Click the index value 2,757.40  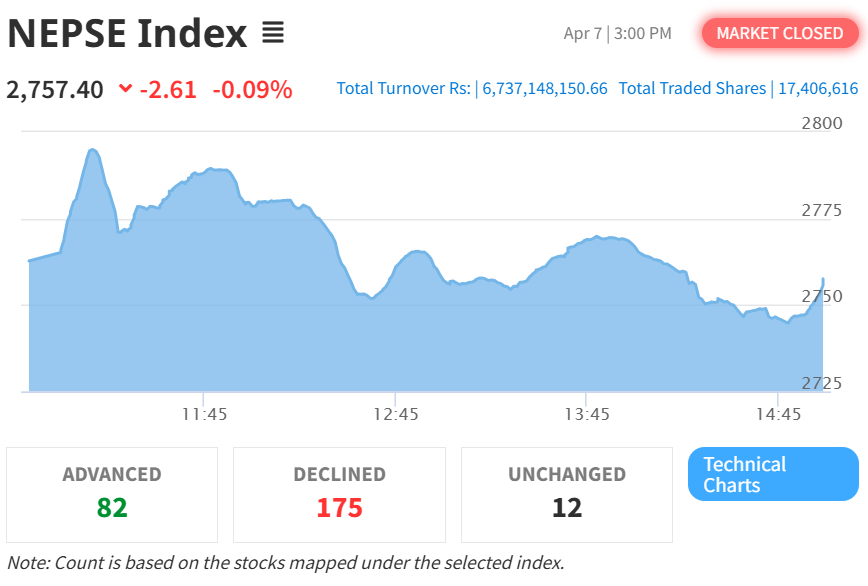55,89
